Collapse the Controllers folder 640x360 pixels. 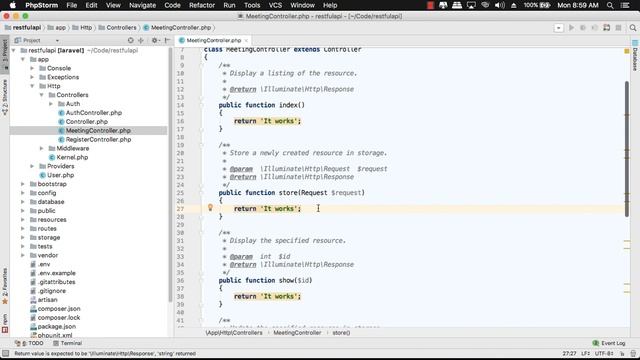click(42, 95)
